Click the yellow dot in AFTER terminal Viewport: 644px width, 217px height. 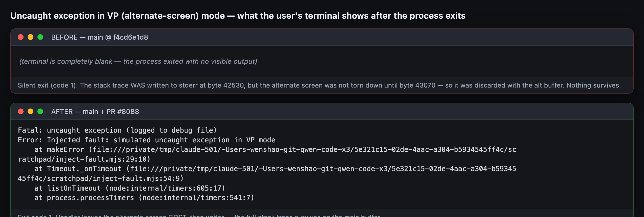(30, 111)
